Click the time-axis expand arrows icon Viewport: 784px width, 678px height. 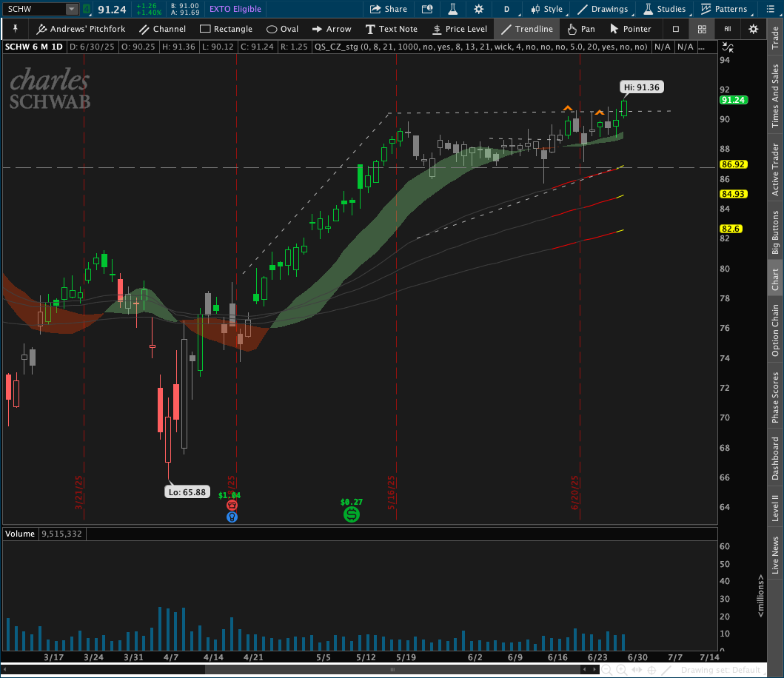pyautogui.click(x=637, y=670)
